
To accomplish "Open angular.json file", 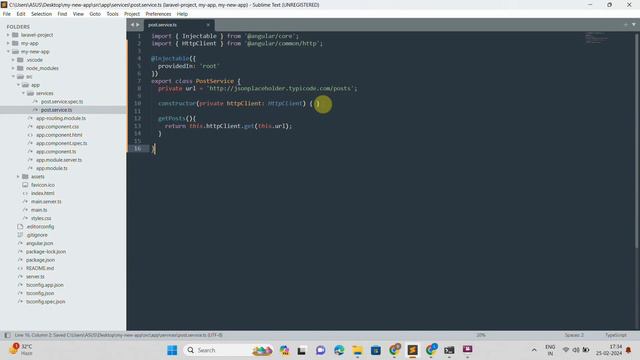I will [x=40, y=243].
